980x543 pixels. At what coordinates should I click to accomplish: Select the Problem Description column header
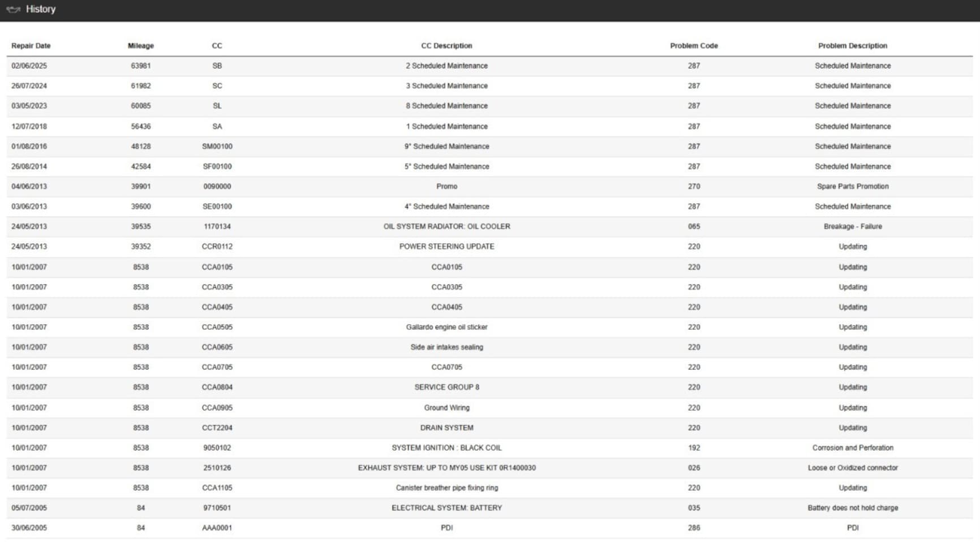852,46
